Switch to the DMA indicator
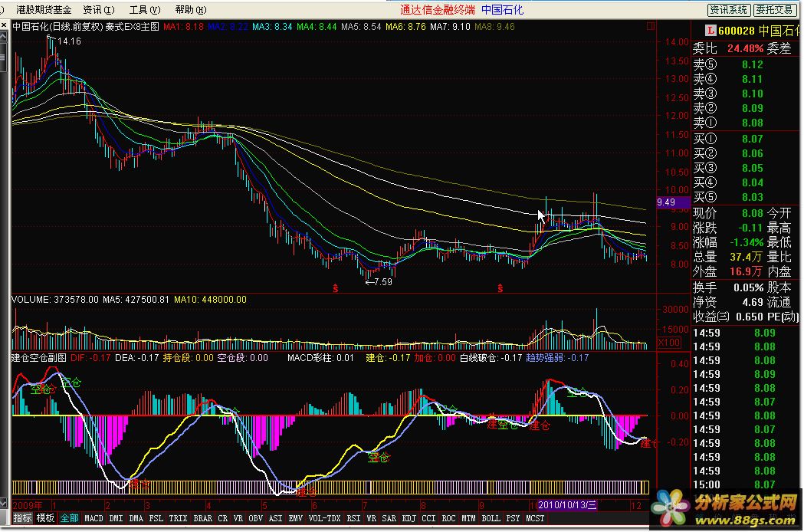 coord(136,519)
